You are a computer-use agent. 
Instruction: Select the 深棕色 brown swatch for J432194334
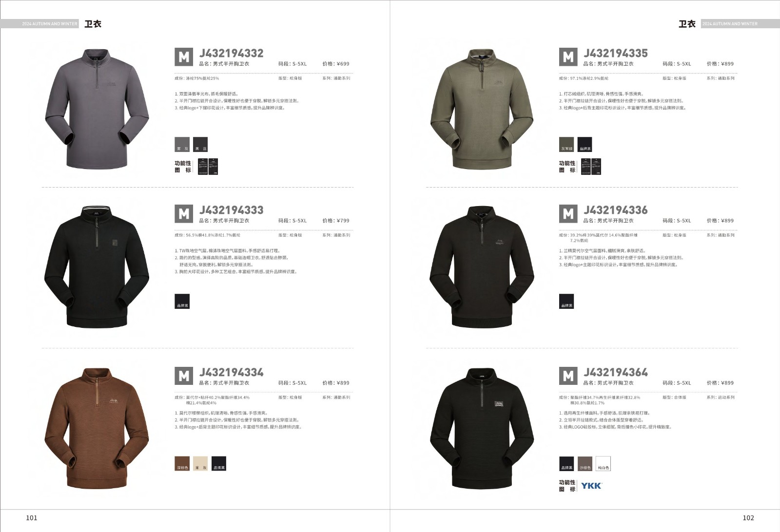[182, 463]
